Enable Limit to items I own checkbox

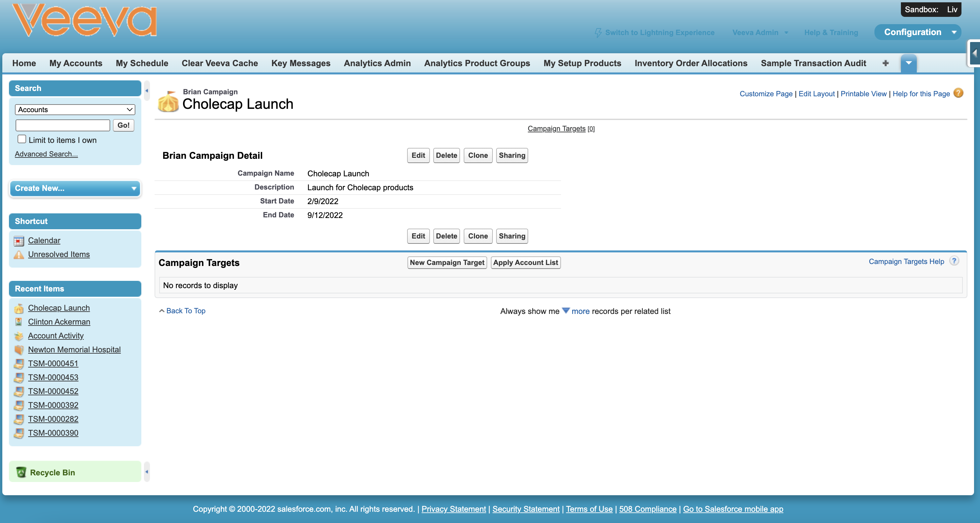22,139
